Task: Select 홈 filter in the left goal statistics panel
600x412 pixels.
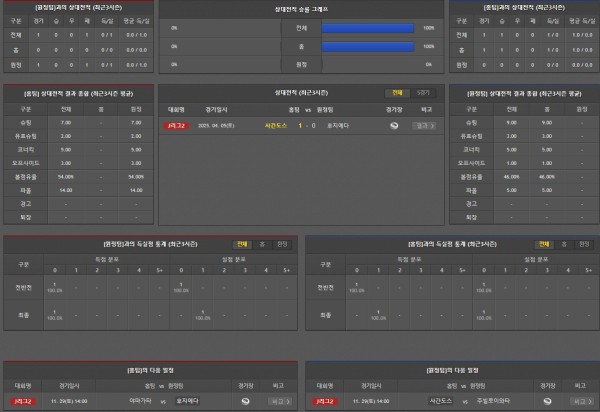Action: (x=262, y=243)
